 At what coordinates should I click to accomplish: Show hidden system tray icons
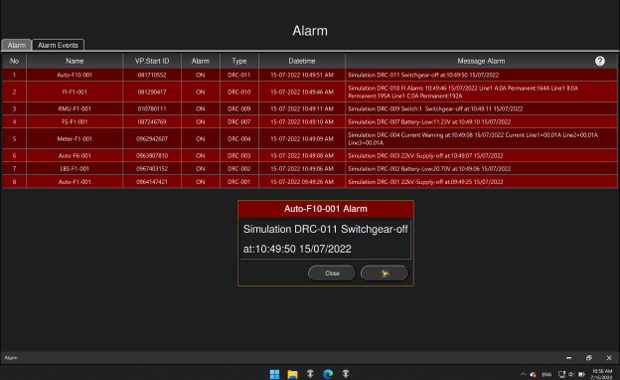(523, 374)
